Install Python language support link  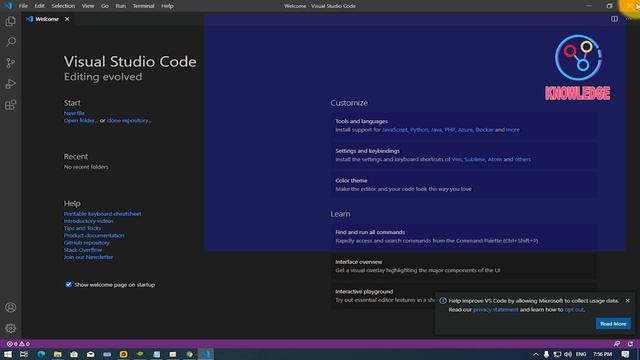pyautogui.click(x=419, y=130)
